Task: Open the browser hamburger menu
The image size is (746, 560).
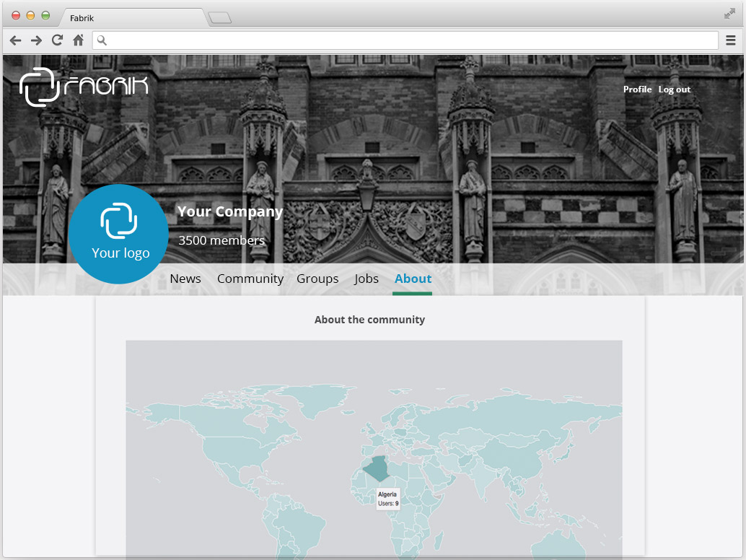Action: tap(731, 40)
